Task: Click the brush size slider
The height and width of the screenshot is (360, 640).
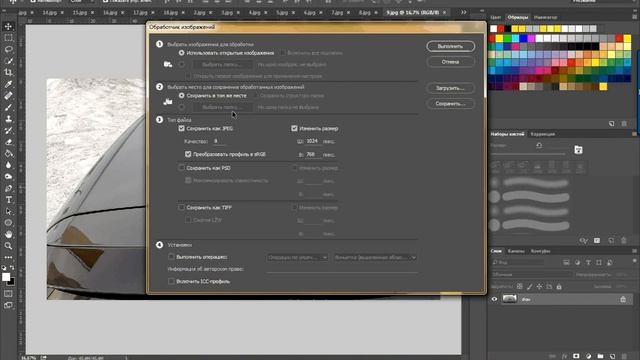Action: coord(529,154)
